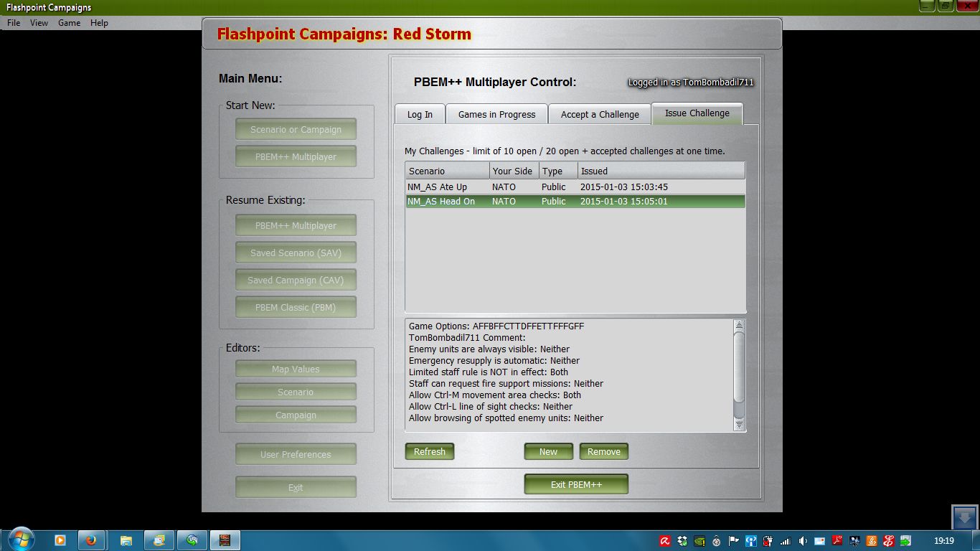Click the Game Options code line

pos(496,326)
